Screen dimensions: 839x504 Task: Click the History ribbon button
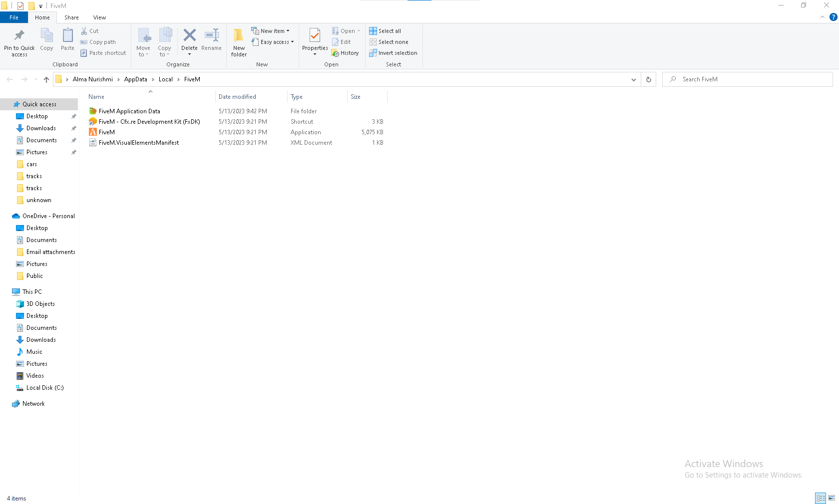click(345, 53)
